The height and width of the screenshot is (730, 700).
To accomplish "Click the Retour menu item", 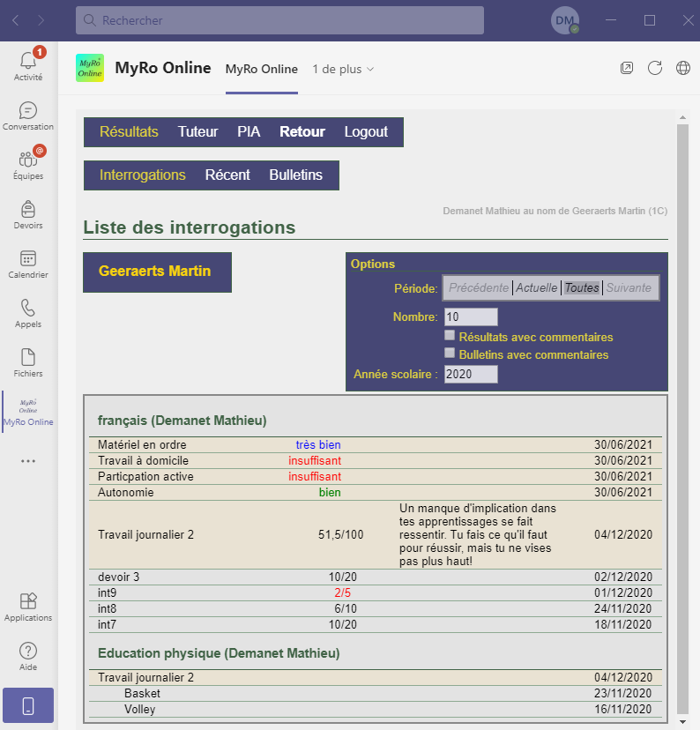I will 302,131.
